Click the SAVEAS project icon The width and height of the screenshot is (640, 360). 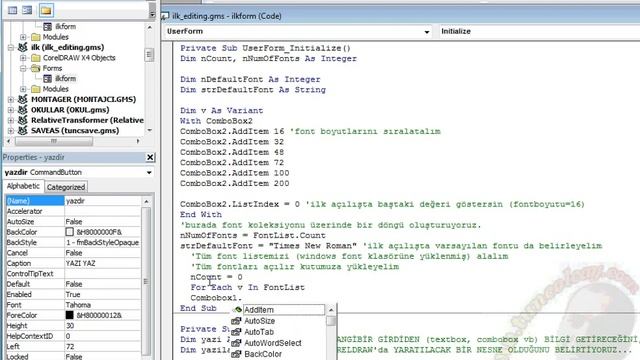[x=23, y=131]
